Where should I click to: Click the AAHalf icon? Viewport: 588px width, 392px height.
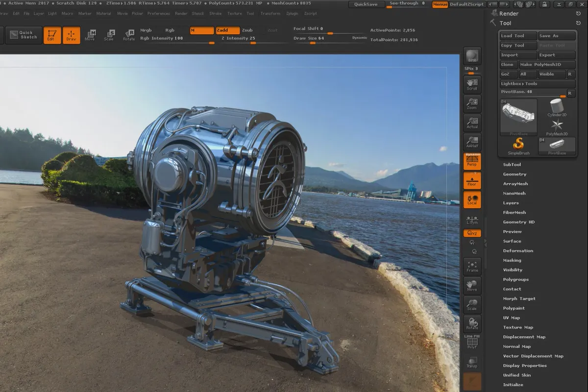coord(472,142)
